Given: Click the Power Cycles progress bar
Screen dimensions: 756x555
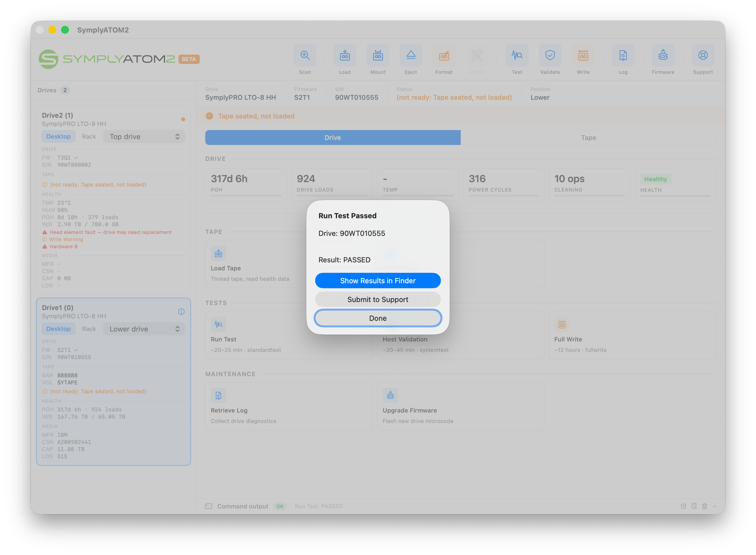Looking at the screenshot, I should click(504, 196).
